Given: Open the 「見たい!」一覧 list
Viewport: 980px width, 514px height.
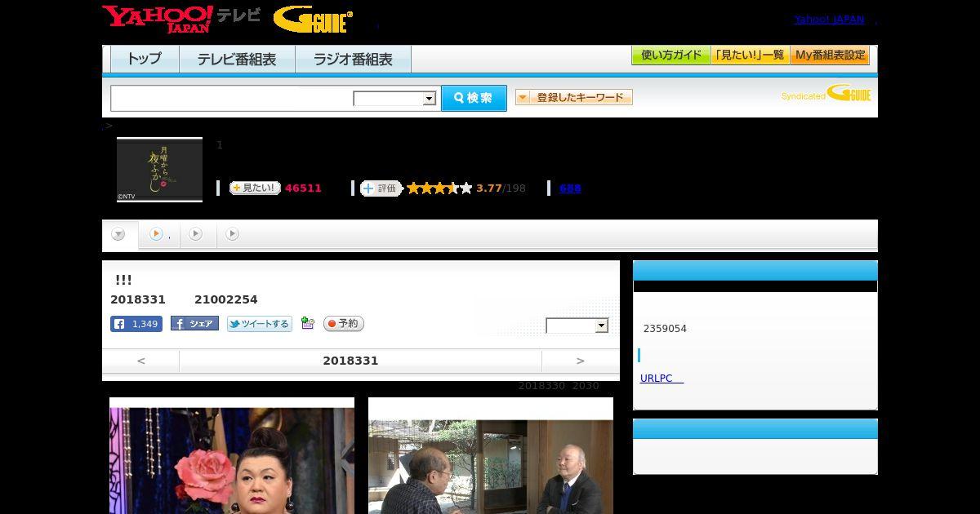Looking at the screenshot, I should pos(751,55).
